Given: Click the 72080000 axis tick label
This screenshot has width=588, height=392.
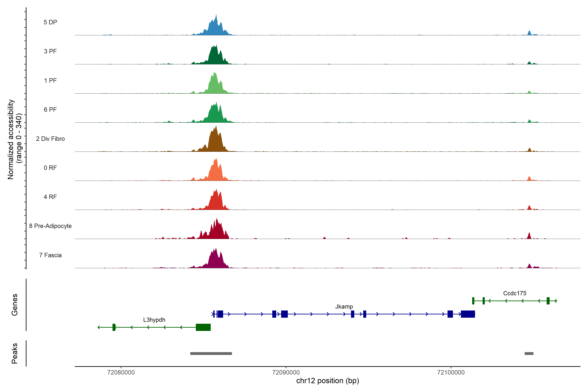Looking at the screenshot, I should (x=121, y=372).
